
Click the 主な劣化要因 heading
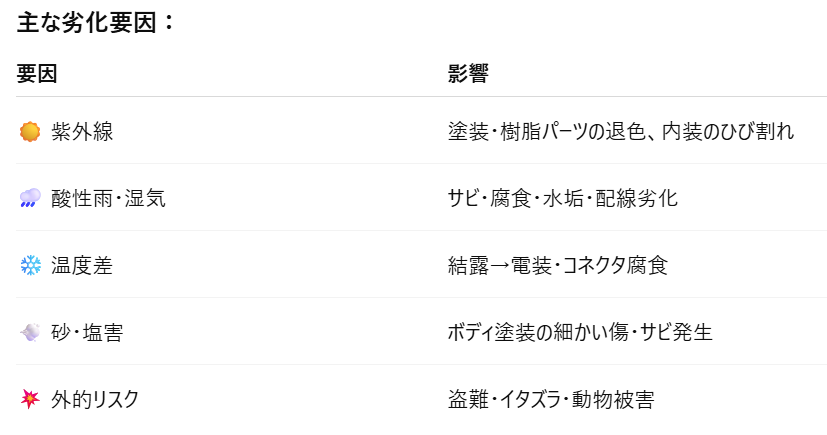tap(96, 22)
